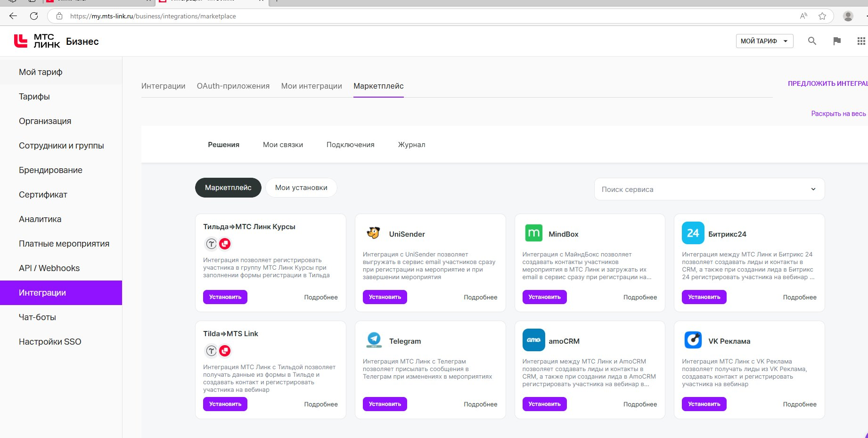Click ПРЕДЛОЖИТЬ ИНТЕГРАЦИЮ link

[x=827, y=83]
